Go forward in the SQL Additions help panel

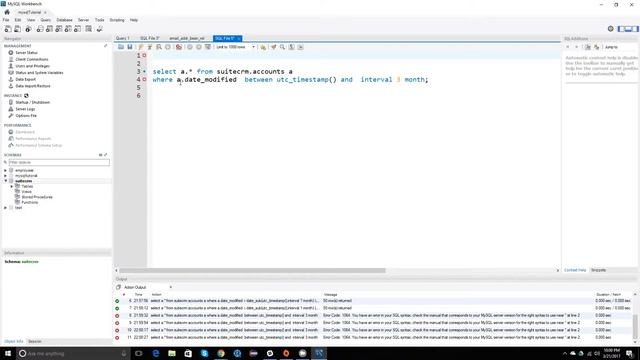click(x=576, y=47)
